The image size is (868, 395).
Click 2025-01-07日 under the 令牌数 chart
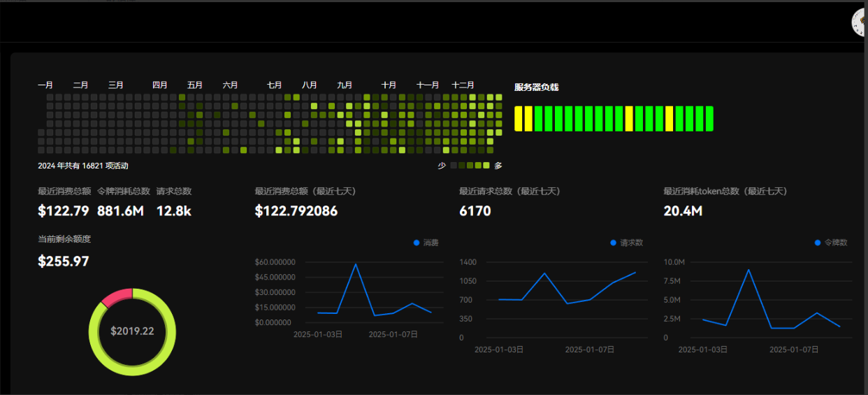coord(794,348)
